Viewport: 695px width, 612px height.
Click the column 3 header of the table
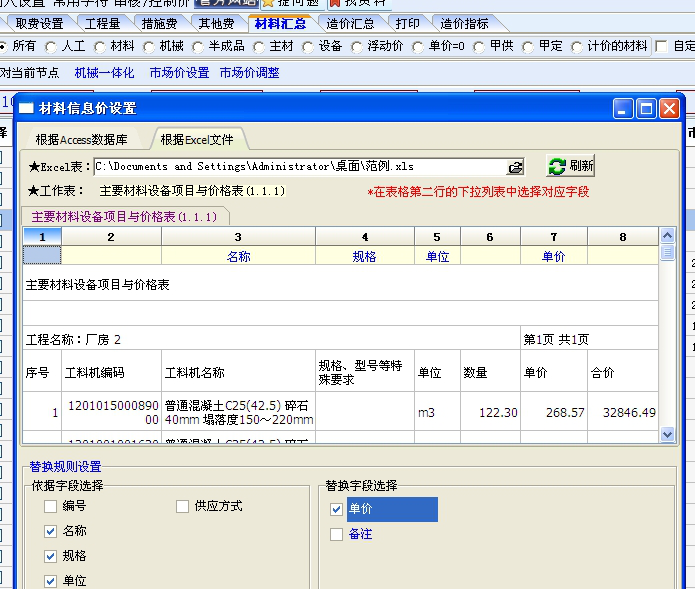tap(238, 237)
